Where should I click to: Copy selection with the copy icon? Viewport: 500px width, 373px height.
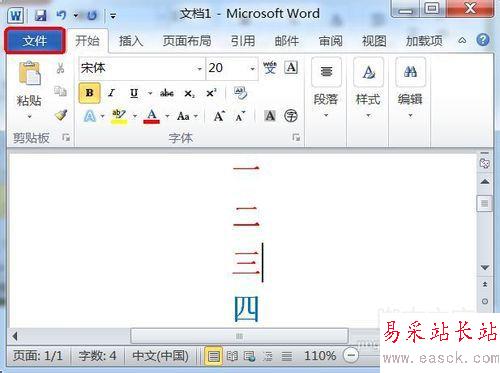click(60, 91)
